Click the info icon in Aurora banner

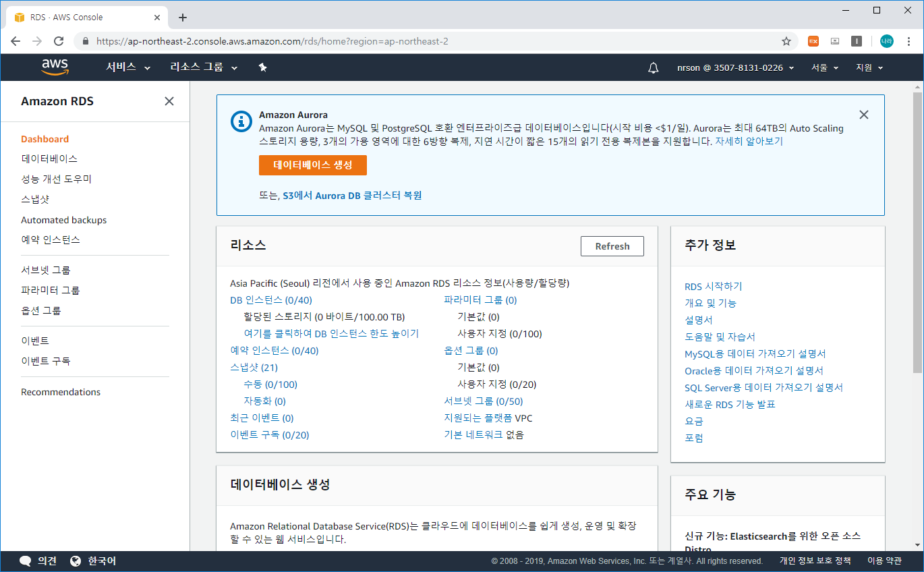241,121
